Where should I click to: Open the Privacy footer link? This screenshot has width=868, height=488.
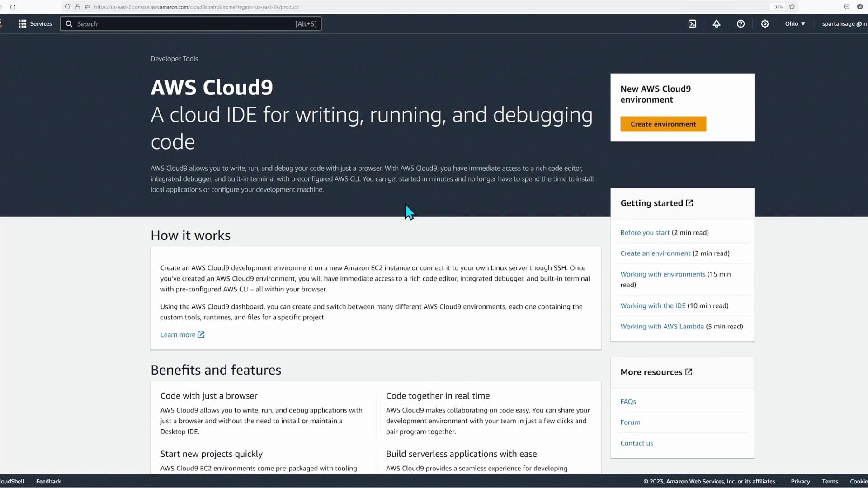[x=800, y=482]
